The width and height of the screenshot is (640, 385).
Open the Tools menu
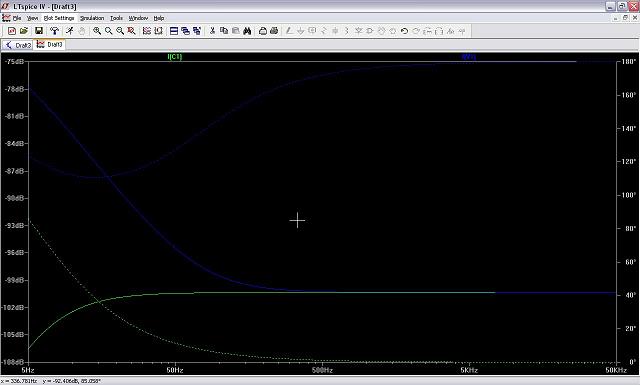[x=116, y=18]
